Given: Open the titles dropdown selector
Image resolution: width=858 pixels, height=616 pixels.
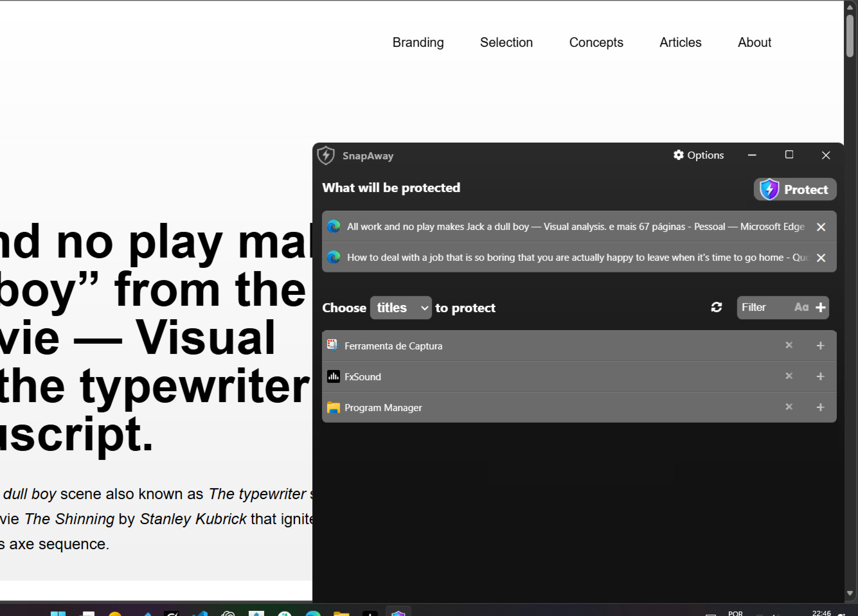Looking at the screenshot, I should (x=401, y=308).
